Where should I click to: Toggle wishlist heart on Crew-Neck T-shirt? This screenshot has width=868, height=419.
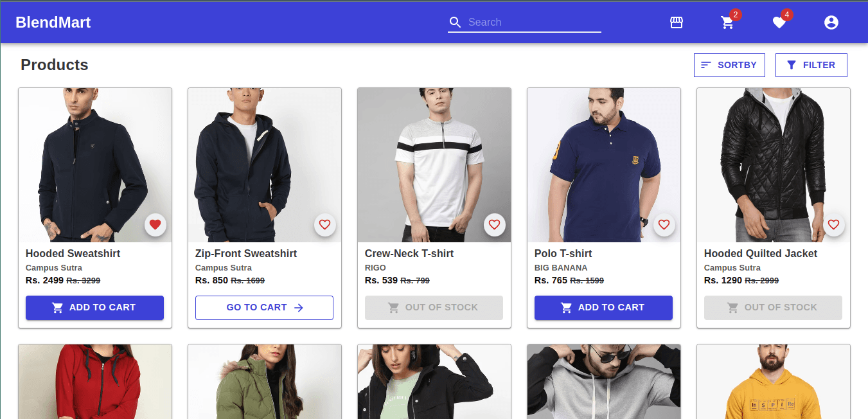point(494,225)
